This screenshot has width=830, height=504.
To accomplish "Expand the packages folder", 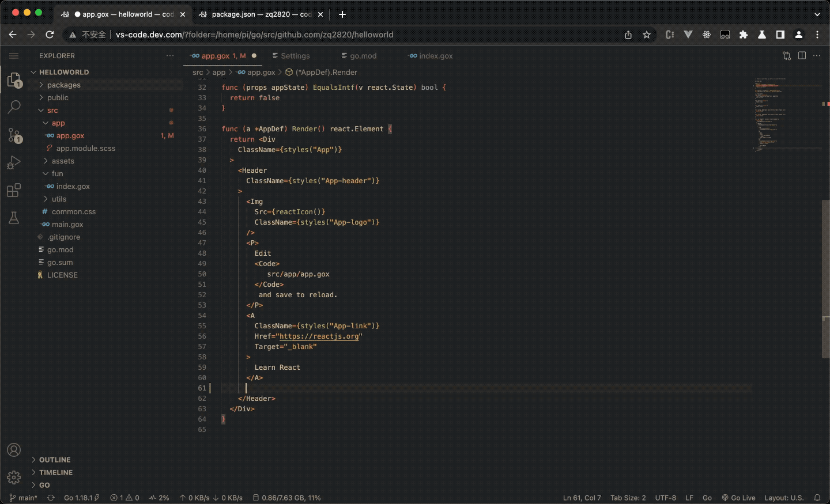I will [107, 85].
